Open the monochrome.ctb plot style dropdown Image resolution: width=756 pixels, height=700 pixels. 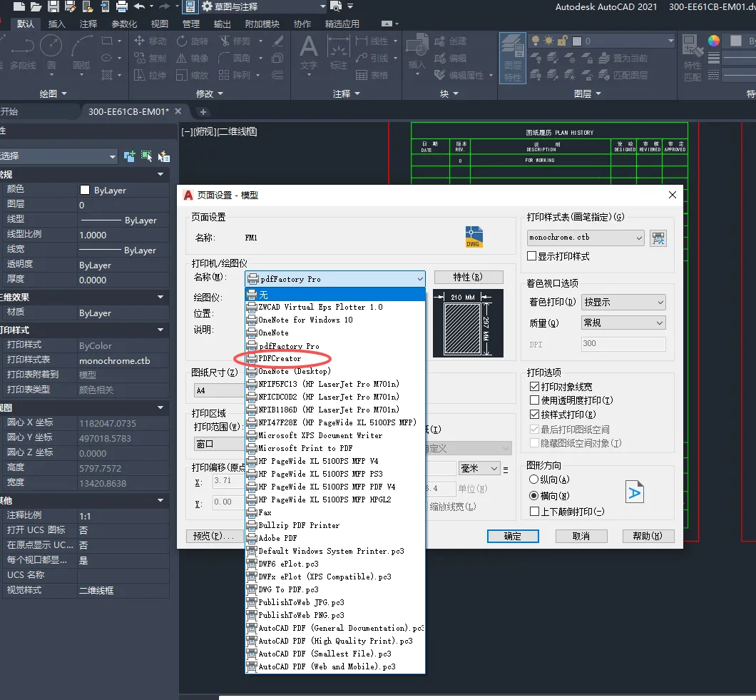[x=586, y=238]
